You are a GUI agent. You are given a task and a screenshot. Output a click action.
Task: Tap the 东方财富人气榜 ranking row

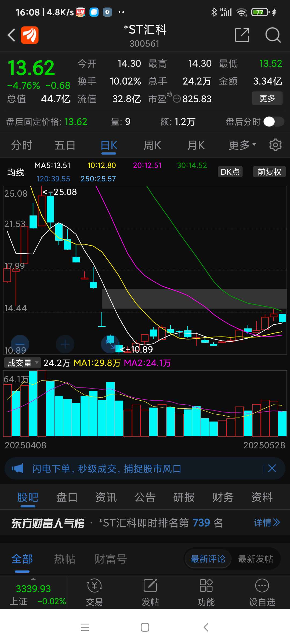coord(145,522)
